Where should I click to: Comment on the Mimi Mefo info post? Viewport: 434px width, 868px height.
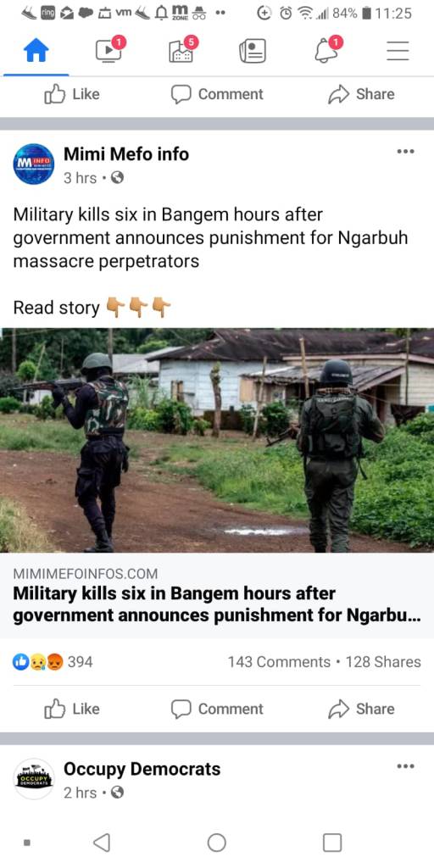pos(217,709)
